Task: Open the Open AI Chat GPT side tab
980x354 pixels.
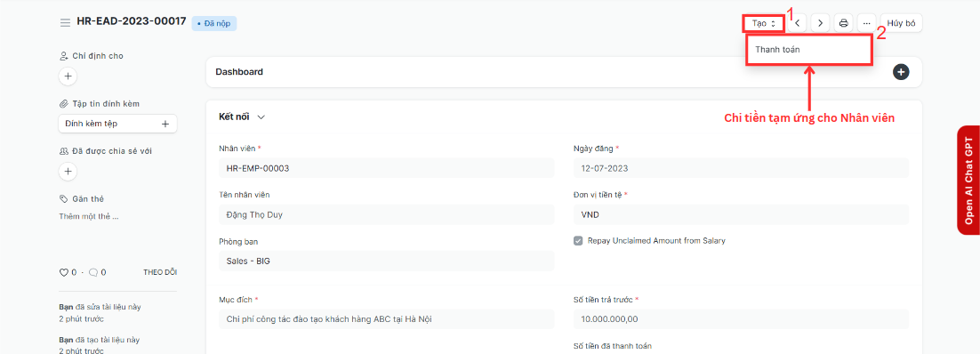Action: 968,181
